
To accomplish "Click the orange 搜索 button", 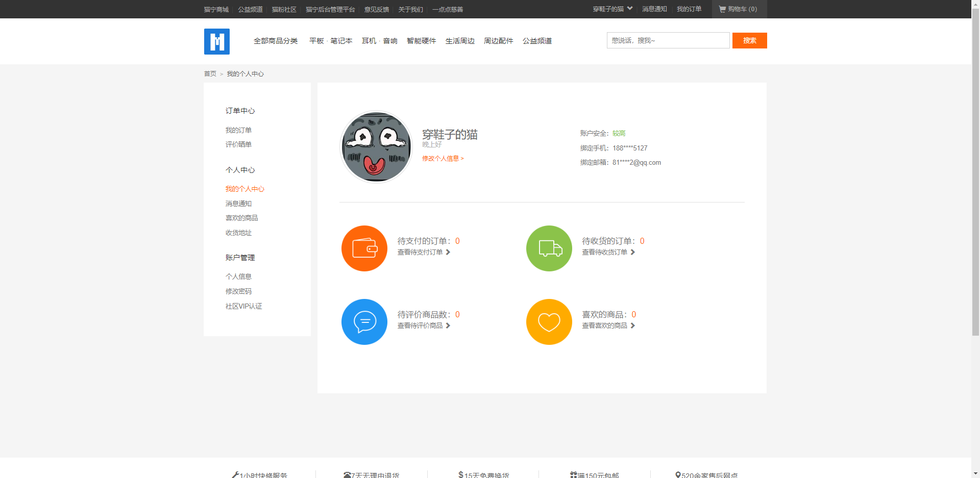I will click(750, 40).
